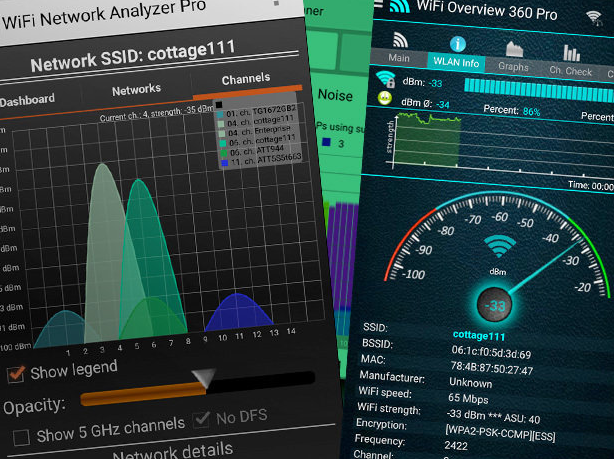Select the WLAN Info tab
The image size is (614, 459).
[456, 62]
